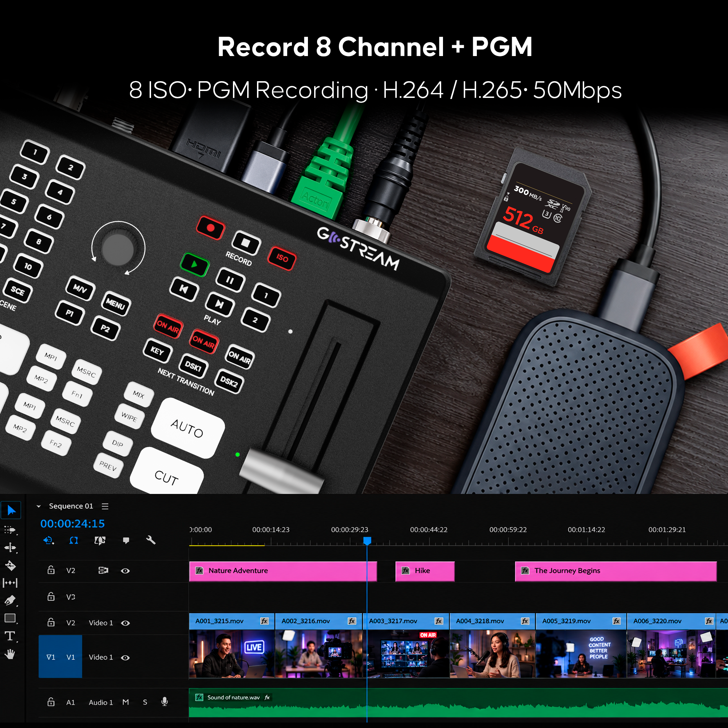
Task: Select the Nature Adventure title clip
Action: (x=283, y=571)
